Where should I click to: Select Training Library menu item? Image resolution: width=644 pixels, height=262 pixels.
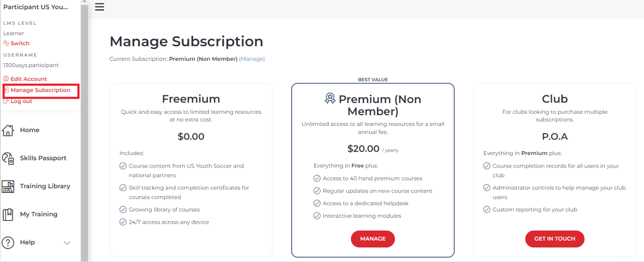click(x=45, y=186)
